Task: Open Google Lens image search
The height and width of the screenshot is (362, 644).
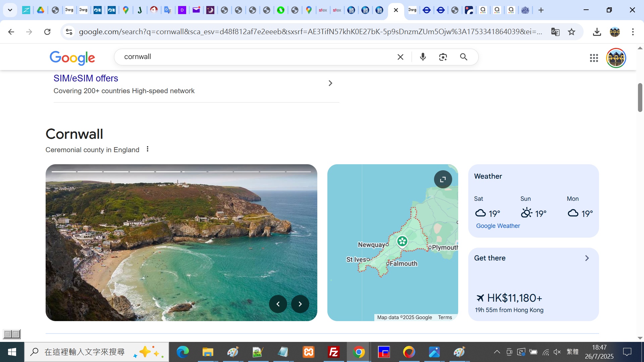Action: point(443,57)
